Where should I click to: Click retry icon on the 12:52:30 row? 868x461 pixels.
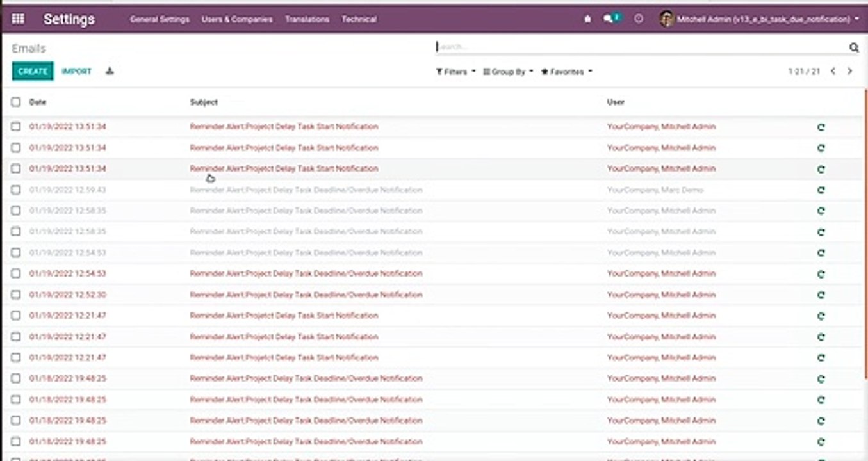821,295
